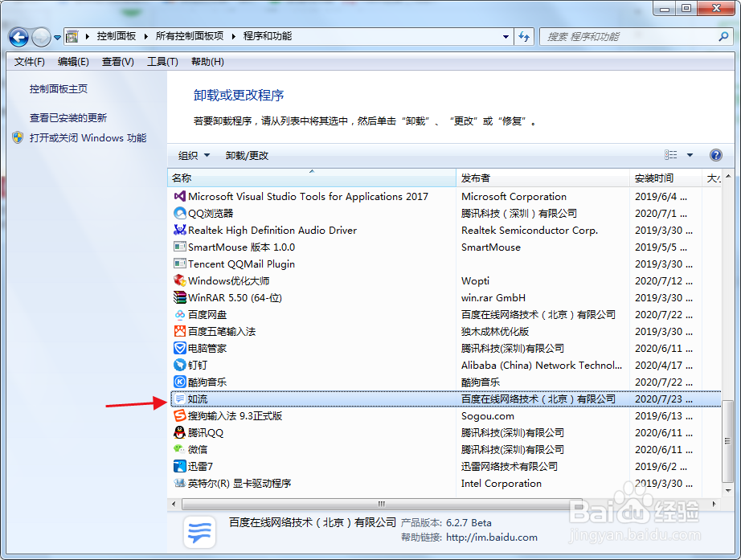Sort by 名称 column header

tap(312, 178)
